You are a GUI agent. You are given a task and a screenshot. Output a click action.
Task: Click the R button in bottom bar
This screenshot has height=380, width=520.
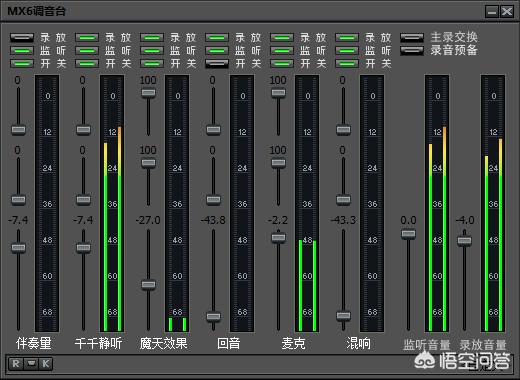(16, 364)
